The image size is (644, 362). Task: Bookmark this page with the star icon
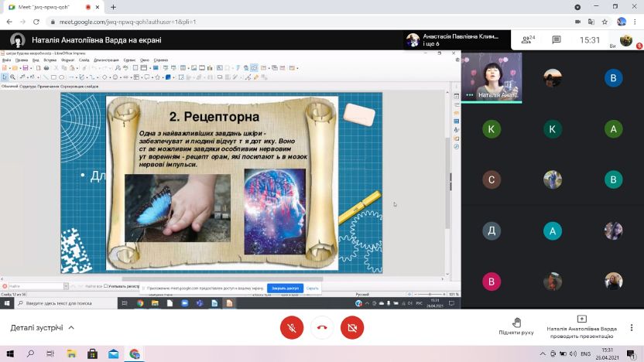(x=605, y=22)
